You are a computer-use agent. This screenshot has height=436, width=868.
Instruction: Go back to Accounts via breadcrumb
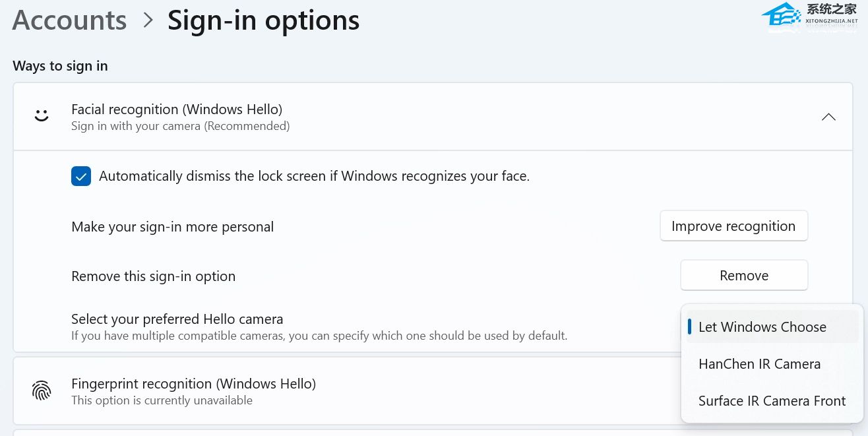coord(69,20)
